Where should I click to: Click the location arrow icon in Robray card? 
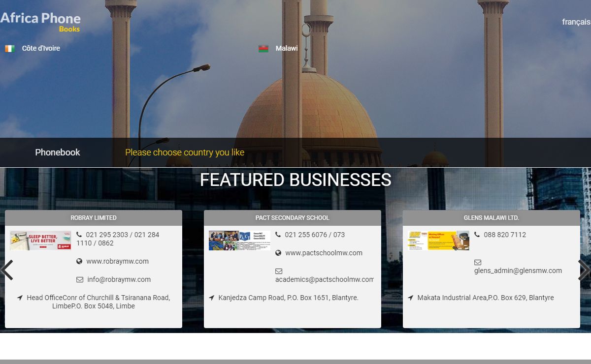pyautogui.click(x=20, y=298)
